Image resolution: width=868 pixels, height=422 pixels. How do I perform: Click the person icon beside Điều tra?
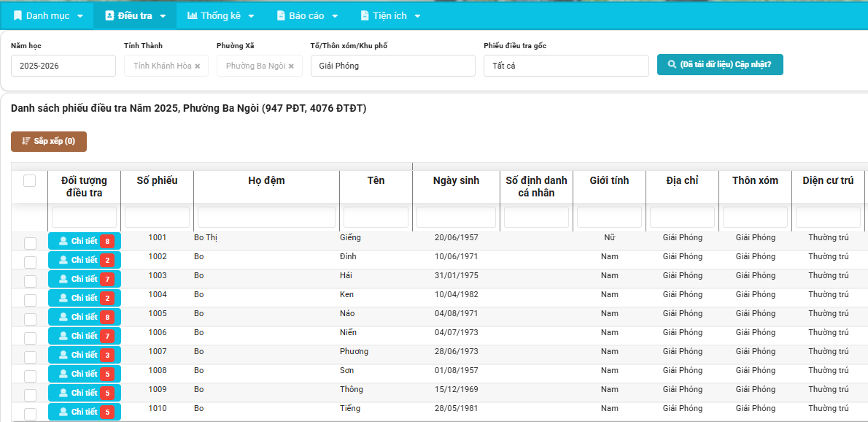pyautogui.click(x=109, y=15)
